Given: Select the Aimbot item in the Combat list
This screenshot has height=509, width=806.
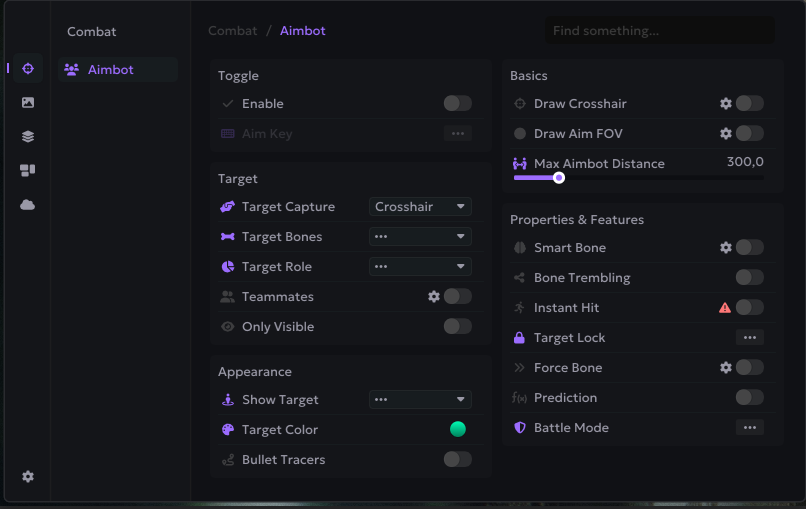Looking at the screenshot, I should [x=110, y=70].
